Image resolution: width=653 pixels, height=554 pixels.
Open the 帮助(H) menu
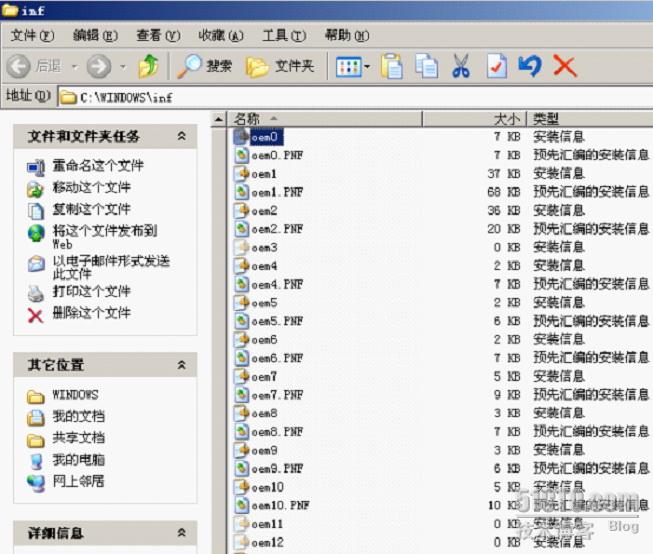[x=347, y=35]
